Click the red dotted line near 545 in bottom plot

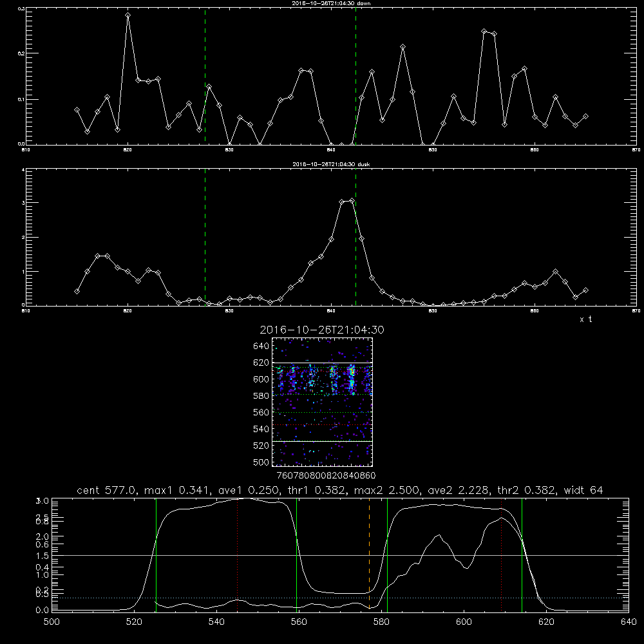[x=238, y=554]
